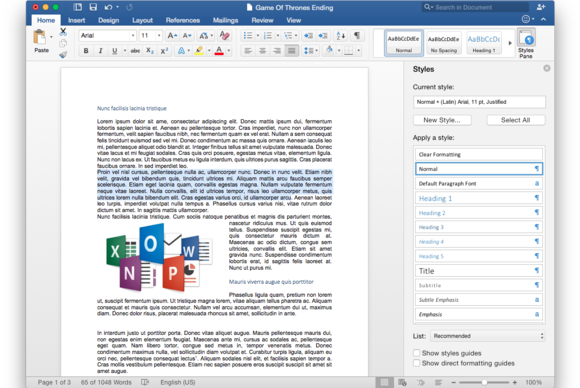Click the New Style... button
Screen dimensions: 580x388
pos(442,120)
